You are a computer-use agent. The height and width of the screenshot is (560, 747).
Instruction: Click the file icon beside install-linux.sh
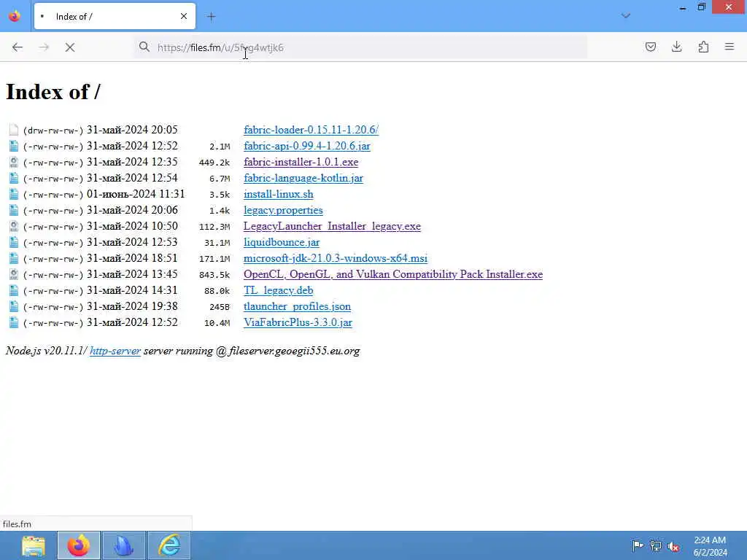click(x=14, y=194)
